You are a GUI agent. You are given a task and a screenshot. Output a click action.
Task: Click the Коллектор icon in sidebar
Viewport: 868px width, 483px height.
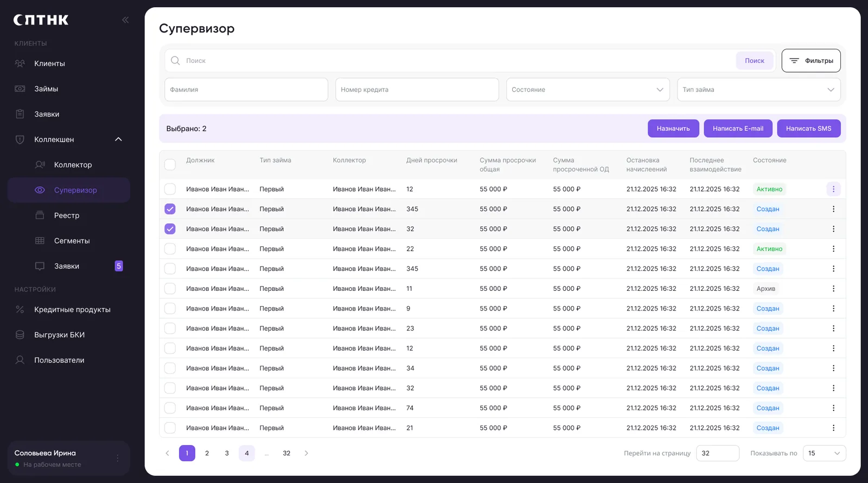pyautogui.click(x=40, y=164)
